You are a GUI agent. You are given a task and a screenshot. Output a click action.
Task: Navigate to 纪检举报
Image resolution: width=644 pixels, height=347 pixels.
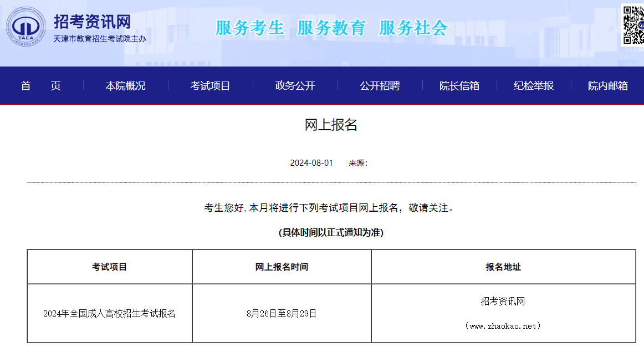[x=533, y=86]
